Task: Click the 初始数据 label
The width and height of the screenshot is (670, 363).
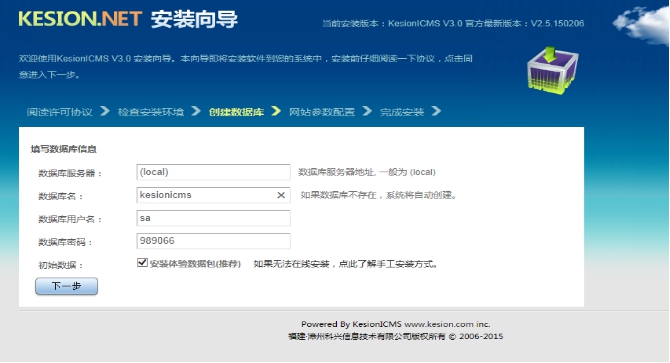Action: pos(60,265)
